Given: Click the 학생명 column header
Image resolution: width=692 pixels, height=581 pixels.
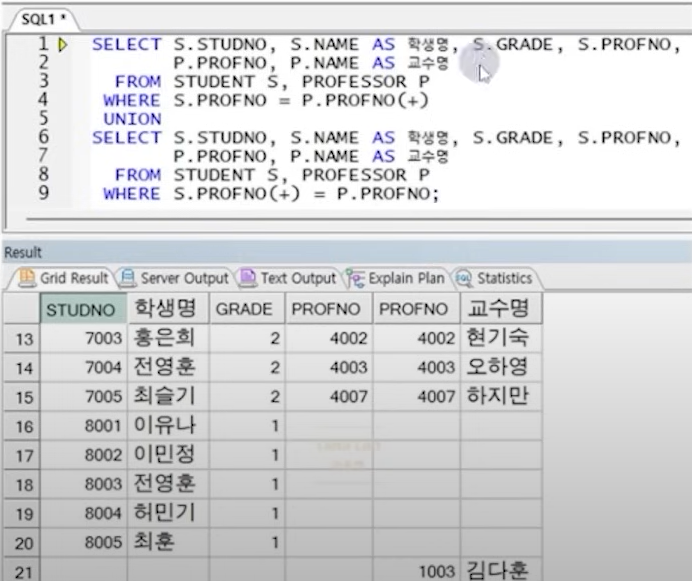Looking at the screenshot, I should (x=168, y=309).
